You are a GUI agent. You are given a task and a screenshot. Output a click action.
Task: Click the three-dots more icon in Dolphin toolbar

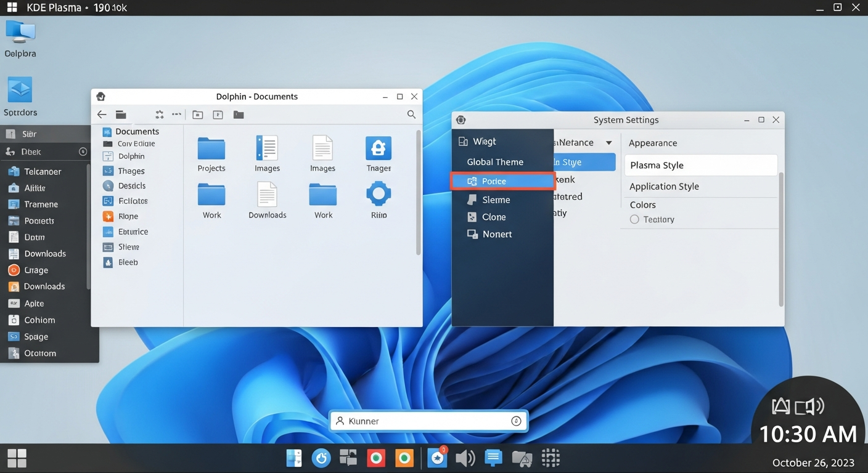coord(177,115)
